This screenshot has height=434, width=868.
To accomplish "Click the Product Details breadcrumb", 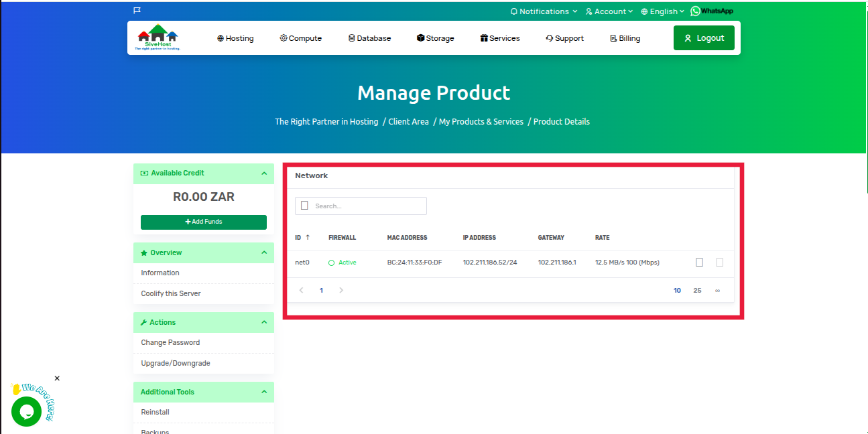I will tap(562, 122).
